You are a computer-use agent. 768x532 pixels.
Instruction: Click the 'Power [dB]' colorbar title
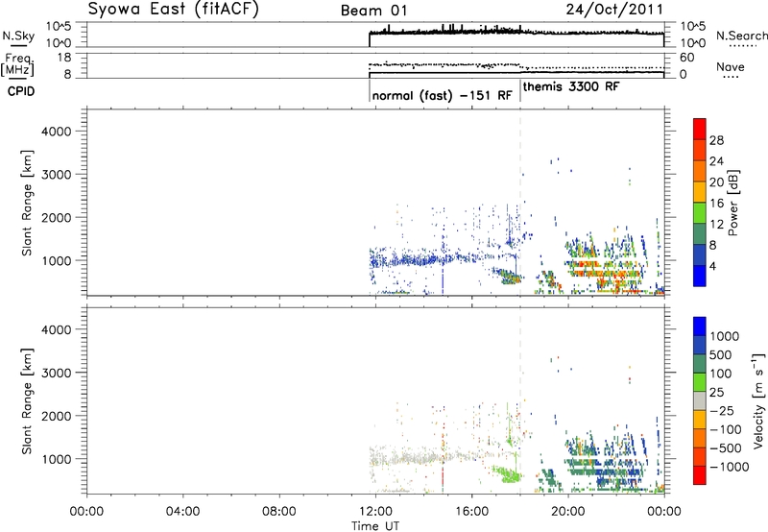732,203
